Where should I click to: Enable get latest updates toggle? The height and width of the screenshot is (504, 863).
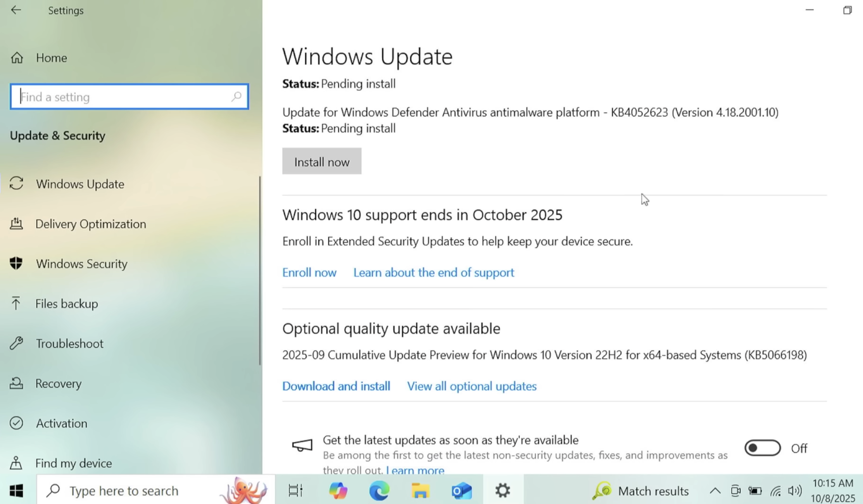click(x=762, y=448)
